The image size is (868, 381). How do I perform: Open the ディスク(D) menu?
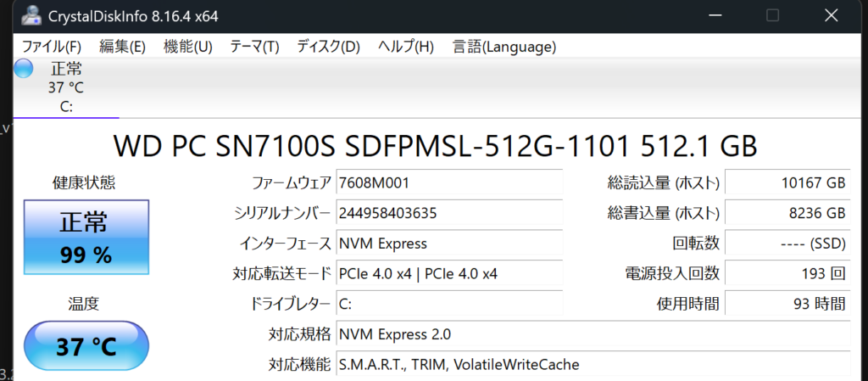(328, 46)
